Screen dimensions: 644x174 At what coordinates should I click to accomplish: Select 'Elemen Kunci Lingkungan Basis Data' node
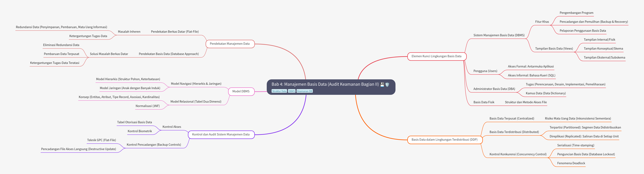pos(436,56)
